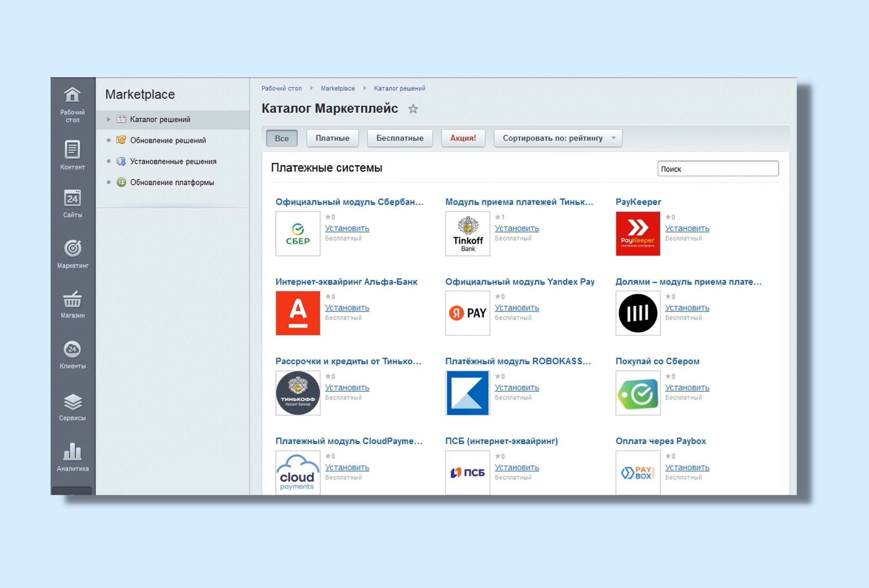869x588 pixels.
Task: Go to Рабочий стол breadcrumb
Action: click(282, 88)
